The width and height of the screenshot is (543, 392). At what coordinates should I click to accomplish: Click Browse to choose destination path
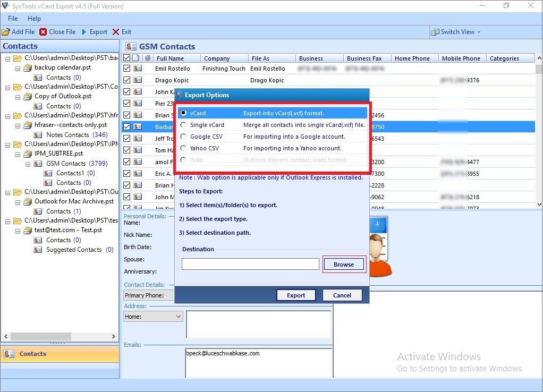click(x=344, y=264)
